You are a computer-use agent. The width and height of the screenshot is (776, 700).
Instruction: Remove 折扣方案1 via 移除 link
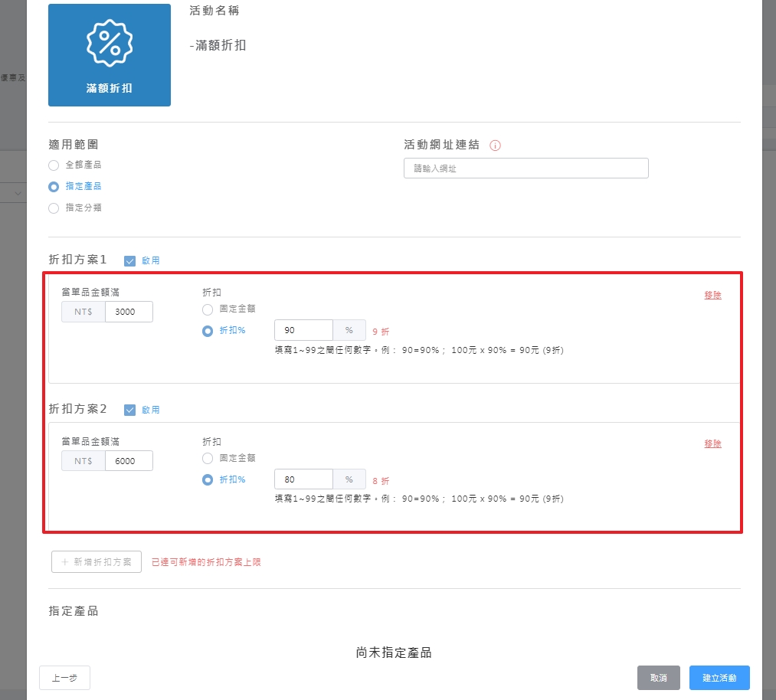point(712,295)
